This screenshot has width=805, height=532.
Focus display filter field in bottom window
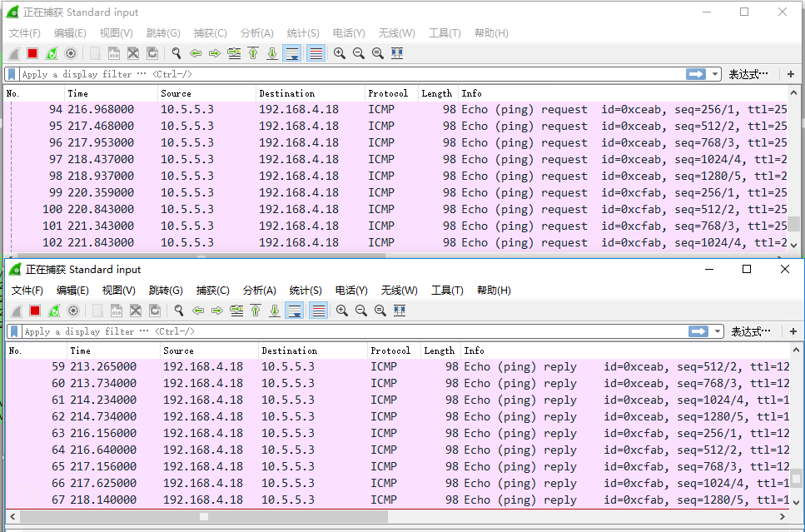point(355,331)
